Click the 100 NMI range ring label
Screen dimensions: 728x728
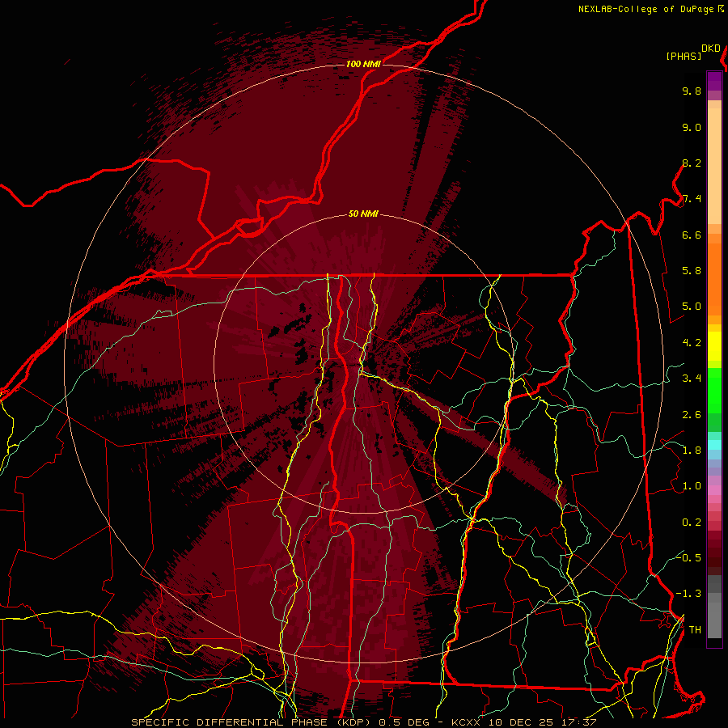[363, 64]
